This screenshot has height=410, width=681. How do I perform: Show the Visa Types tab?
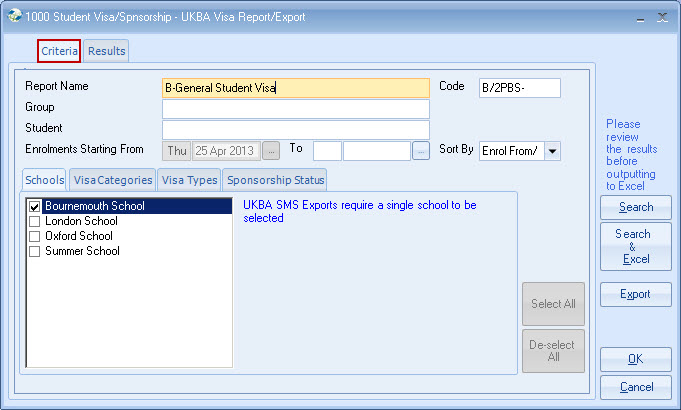189,180
